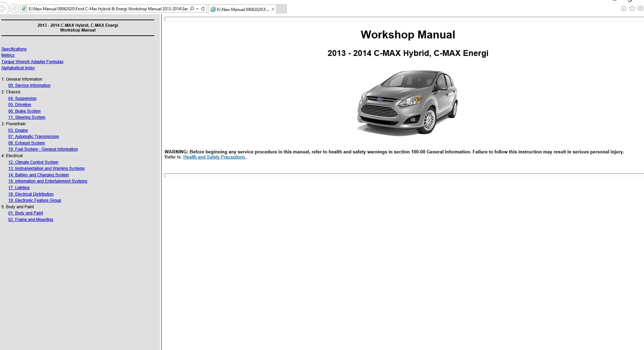
Task: Click the '3: Powertrain' heading
Action: click(13, 124)
